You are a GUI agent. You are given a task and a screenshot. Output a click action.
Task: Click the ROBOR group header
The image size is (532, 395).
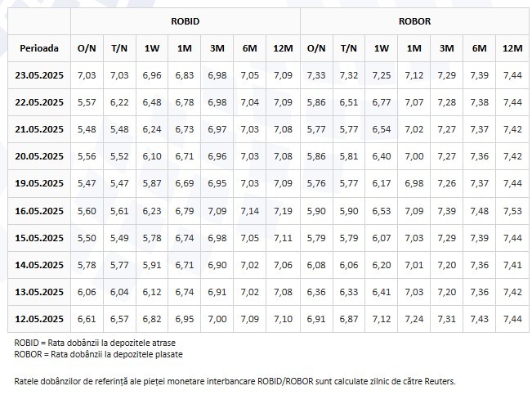click(x=414, y=21)
